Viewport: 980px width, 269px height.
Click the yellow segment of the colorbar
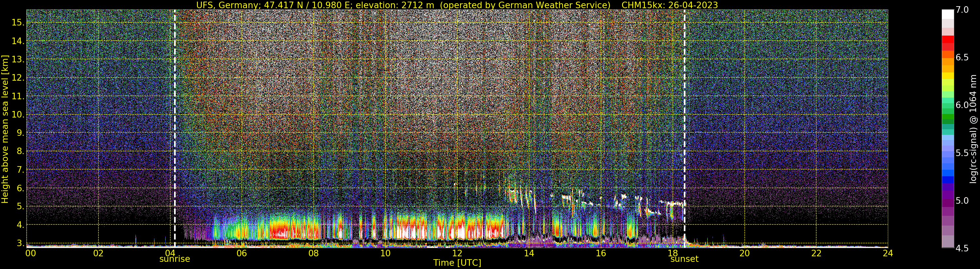pyautogui.click(x=948, y=76)
